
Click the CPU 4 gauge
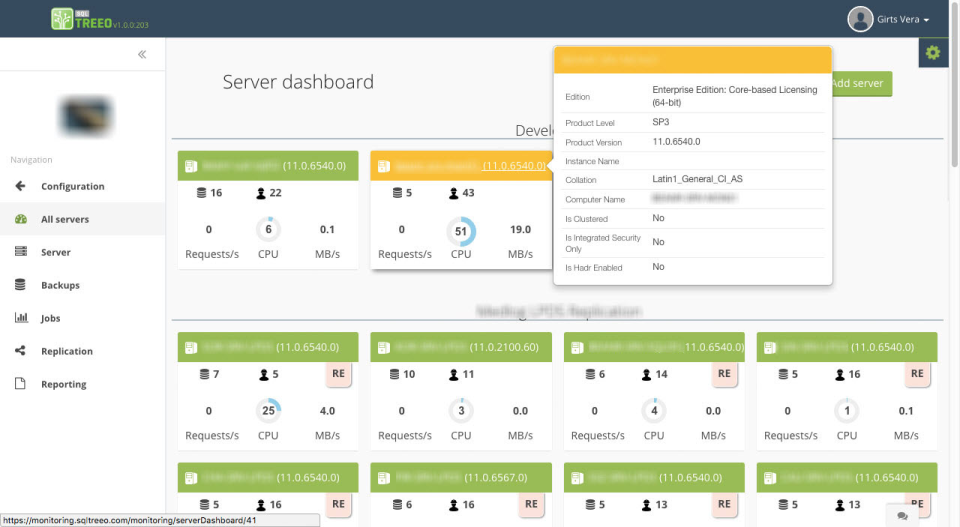[654, 411]
